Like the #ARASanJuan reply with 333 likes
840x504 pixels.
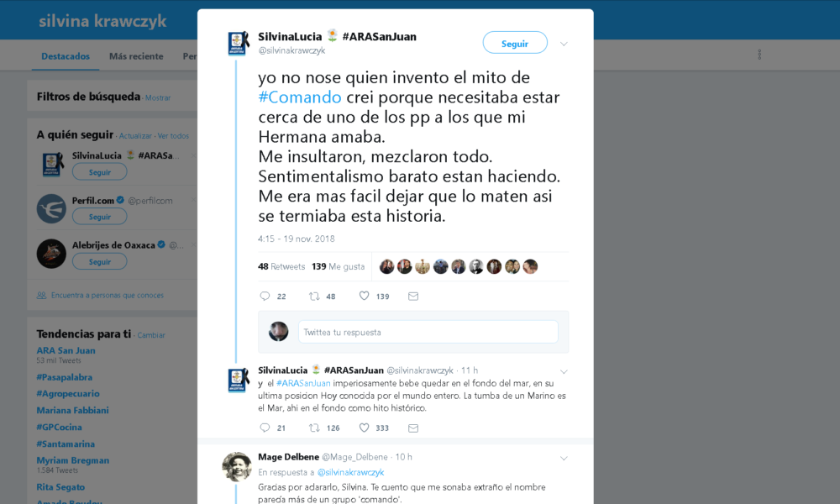tap(364, 428)
